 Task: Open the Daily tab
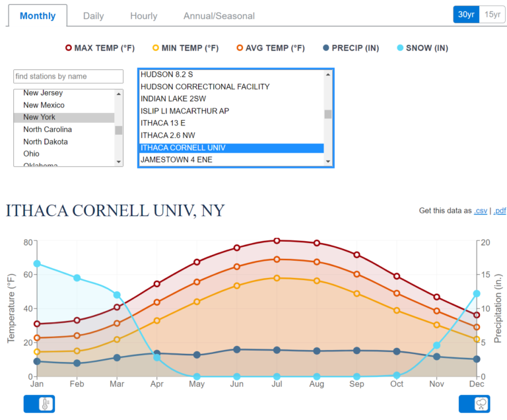click(93, 16)
